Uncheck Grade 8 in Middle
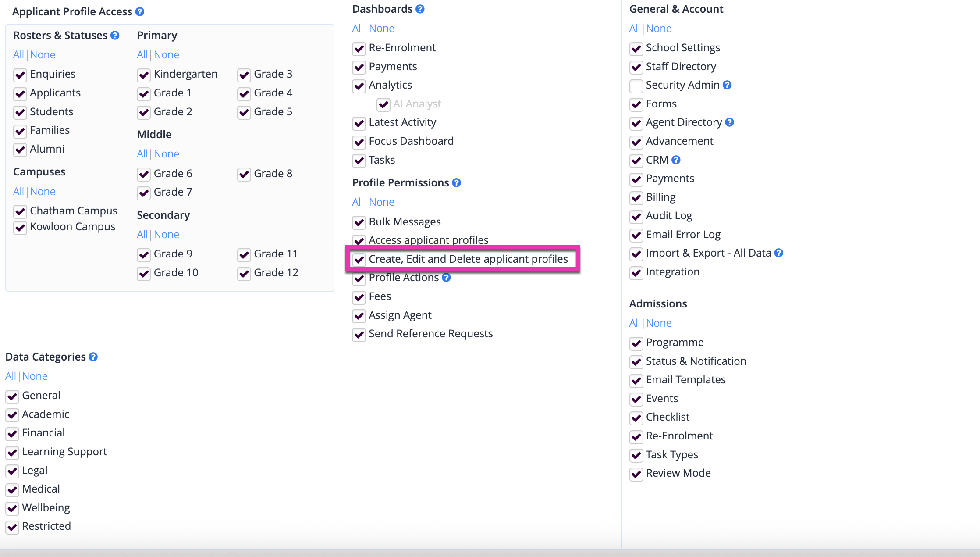The image size is (980, 557). [244, 175]
